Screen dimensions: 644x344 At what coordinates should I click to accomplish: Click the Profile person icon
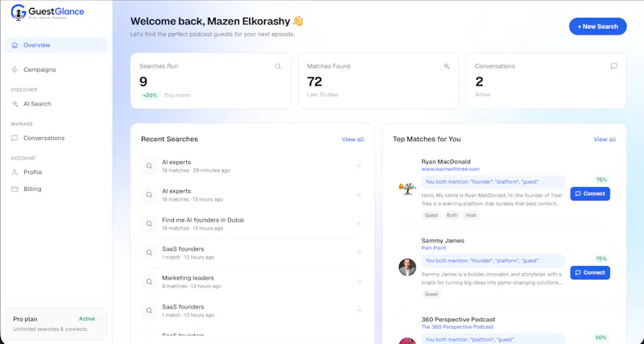[x=14, y=172]
